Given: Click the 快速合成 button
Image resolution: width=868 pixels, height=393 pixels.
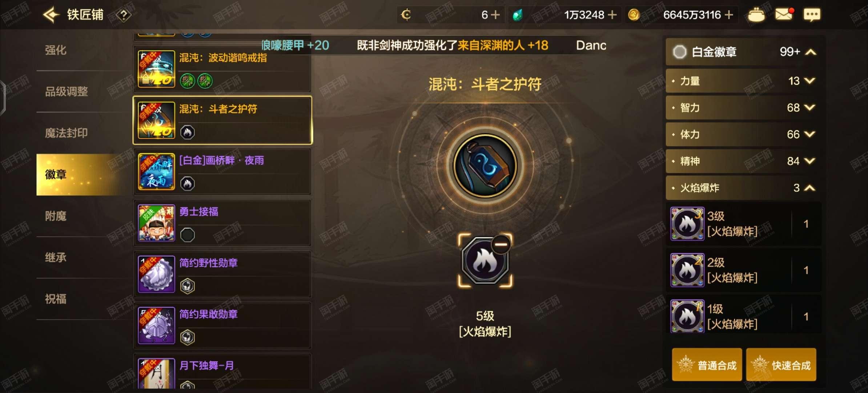Looking at the screenshot, I should 781,365.
